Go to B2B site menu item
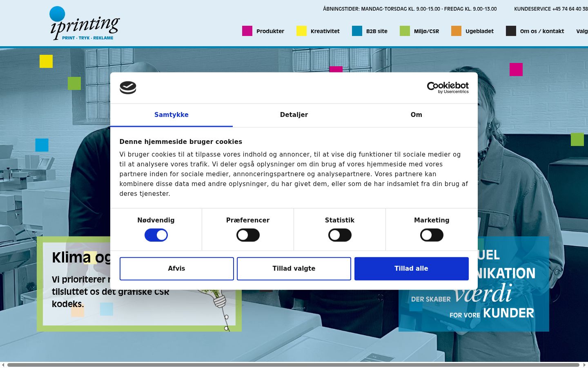The height and width of the screenshot is (368, 588). tap(377, 31)
